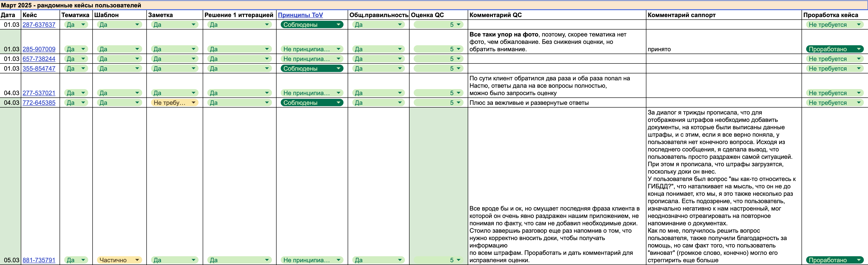Open the Принципы ToV header link
Screen dimensions: 868x265
pyautogui.click(x=300, y=15)
